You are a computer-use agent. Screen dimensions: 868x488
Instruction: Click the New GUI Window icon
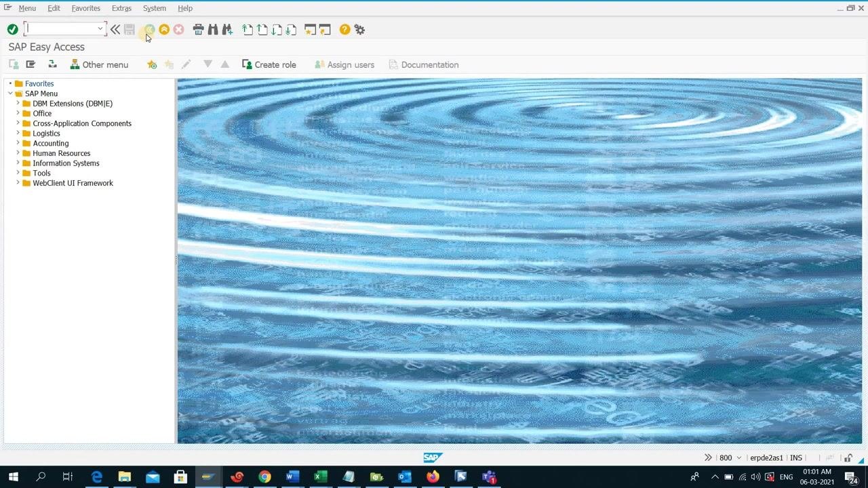point(310,29)
